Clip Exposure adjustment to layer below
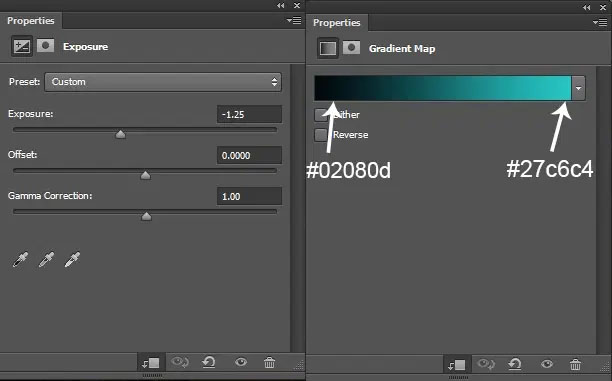 pos(151,363)
